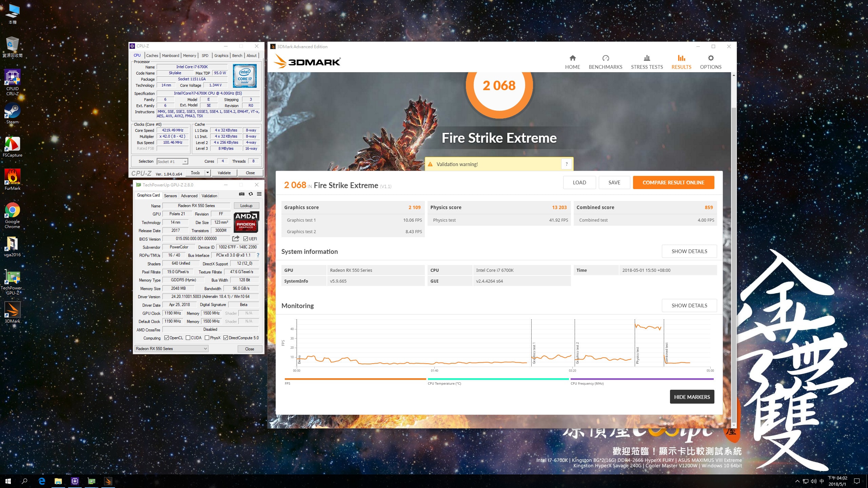Launch 3DMark desktop shortcut

coord(13,313)
